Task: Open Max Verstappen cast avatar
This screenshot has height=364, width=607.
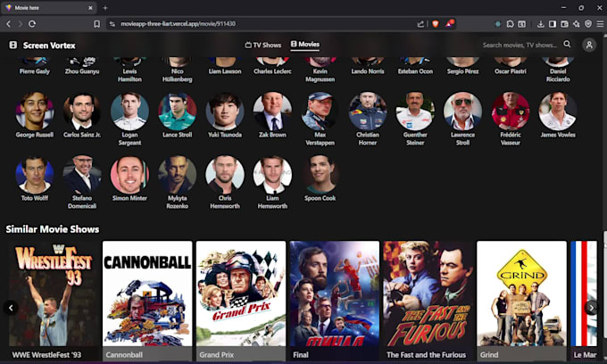Action: [x=320, y=111]
